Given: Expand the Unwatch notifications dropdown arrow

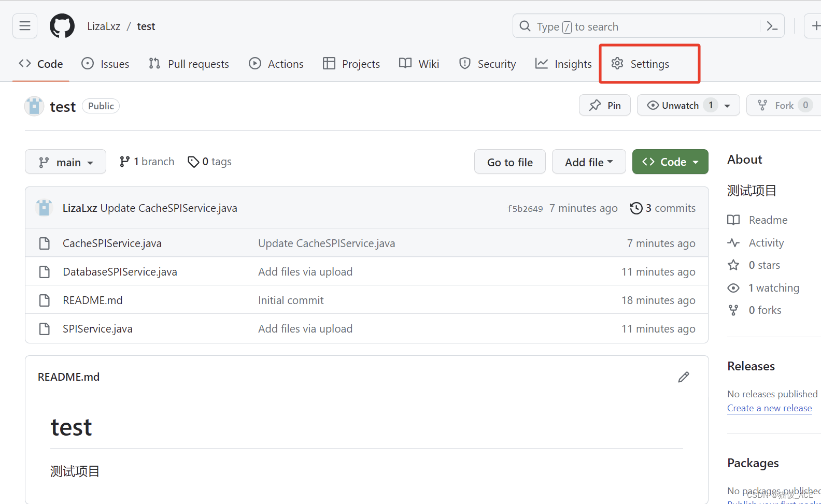Looking at the screenshot, I should (x=727, y=106).
